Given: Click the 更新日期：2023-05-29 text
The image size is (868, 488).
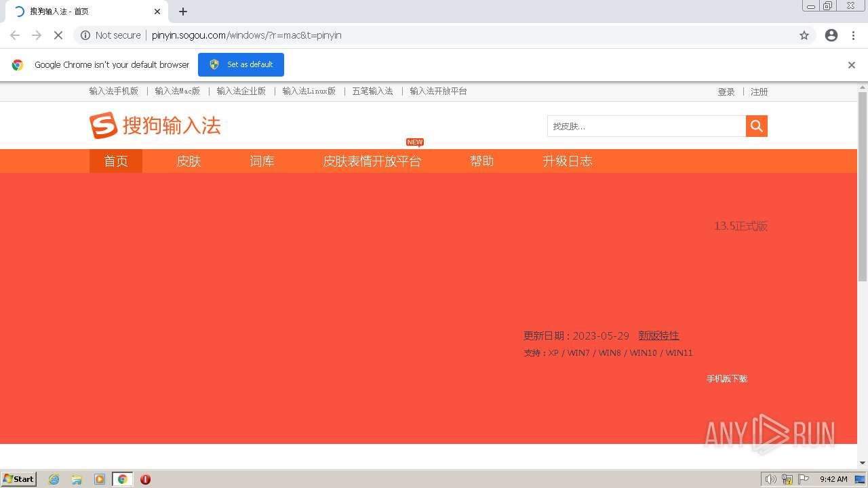Looking at the screenshot, I should point(576,335).
